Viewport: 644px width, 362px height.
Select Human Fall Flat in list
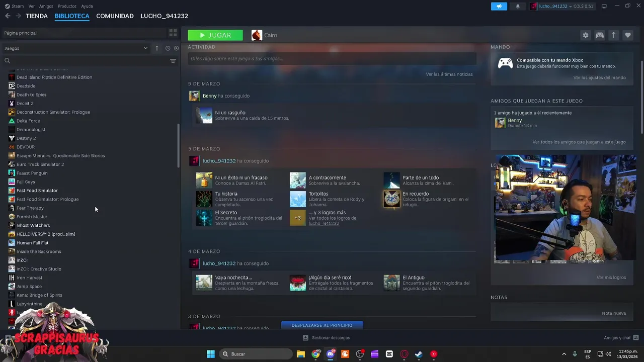tap(33, 243)
